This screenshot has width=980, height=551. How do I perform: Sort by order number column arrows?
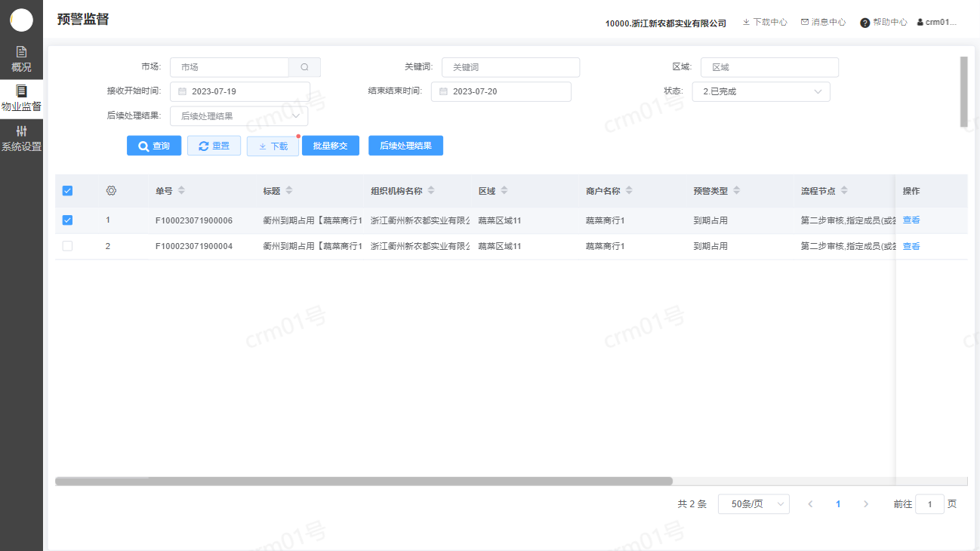[x=181, y=191]
